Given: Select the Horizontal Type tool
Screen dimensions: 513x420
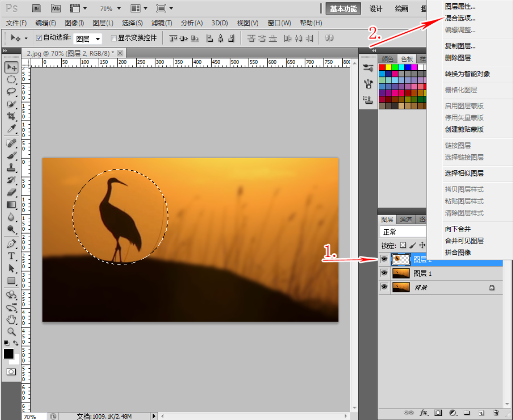Looking at the screenshot, I should click(11, 256).
